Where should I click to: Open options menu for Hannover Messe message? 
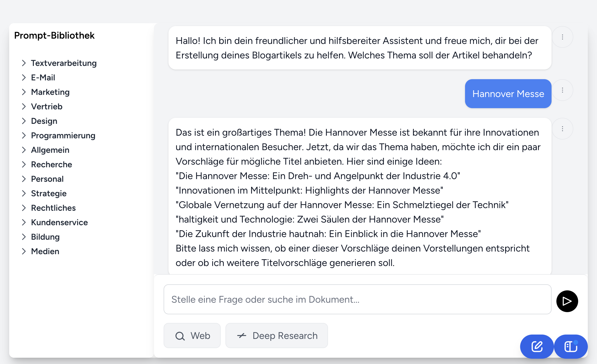click(x=562, y=90)
